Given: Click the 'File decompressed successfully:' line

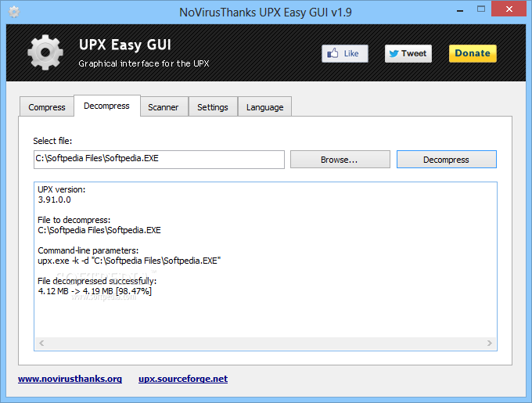Looking at the screenshot, I should pos(97,281).
